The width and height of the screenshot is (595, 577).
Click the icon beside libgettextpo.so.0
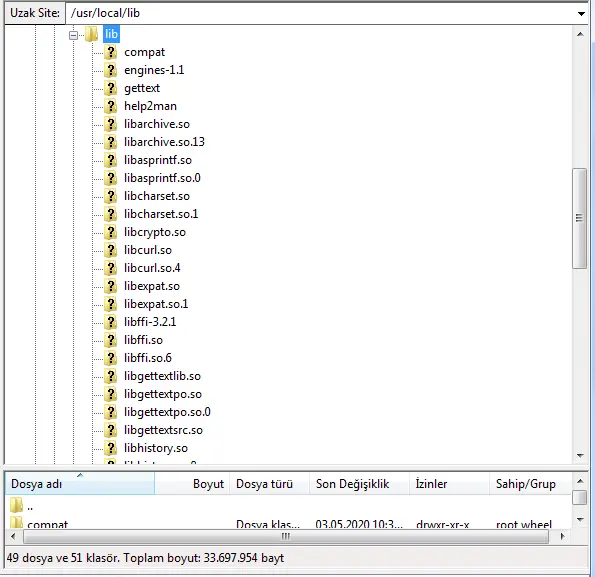110,412
